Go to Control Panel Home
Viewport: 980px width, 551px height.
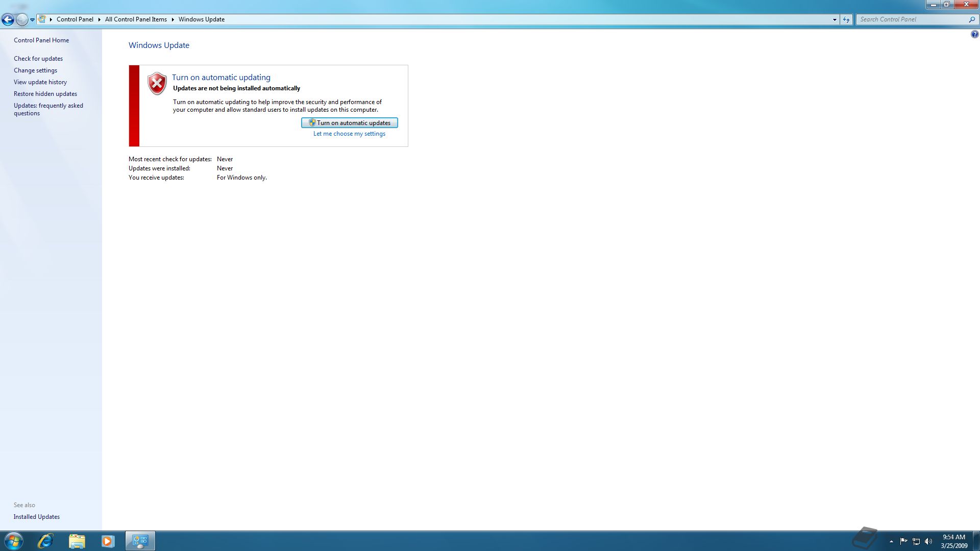point(41,40)
